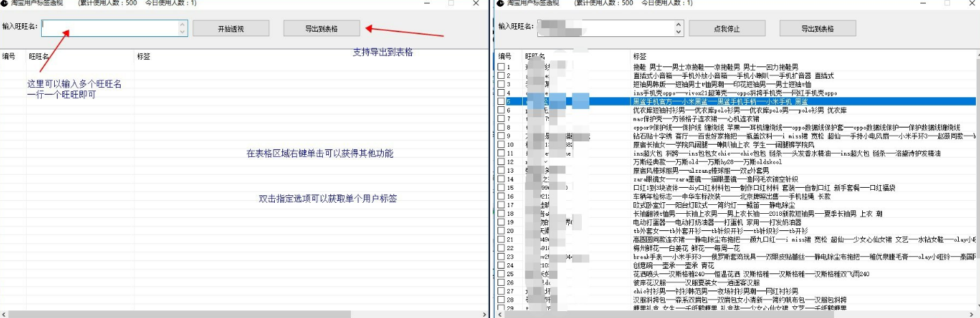The height and width of the screenshot is (318, 980).
Task: Tick the checkbox of row 24
Action: coord(502,265)
